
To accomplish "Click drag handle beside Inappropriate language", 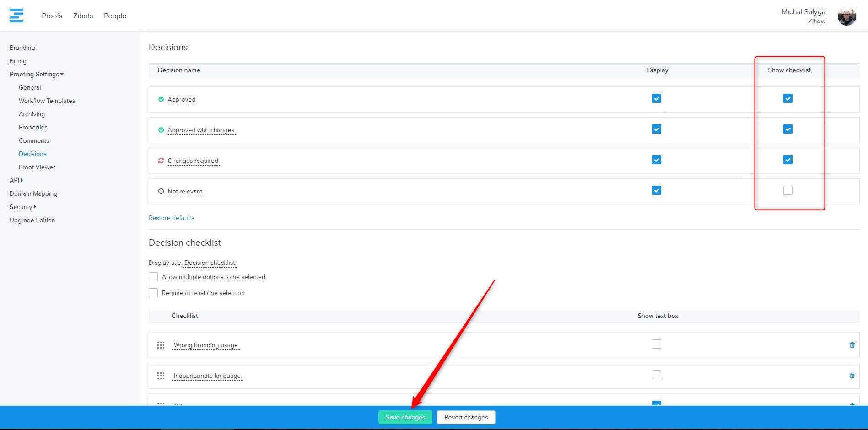I will pyautogui.click(x=161, y=376).
